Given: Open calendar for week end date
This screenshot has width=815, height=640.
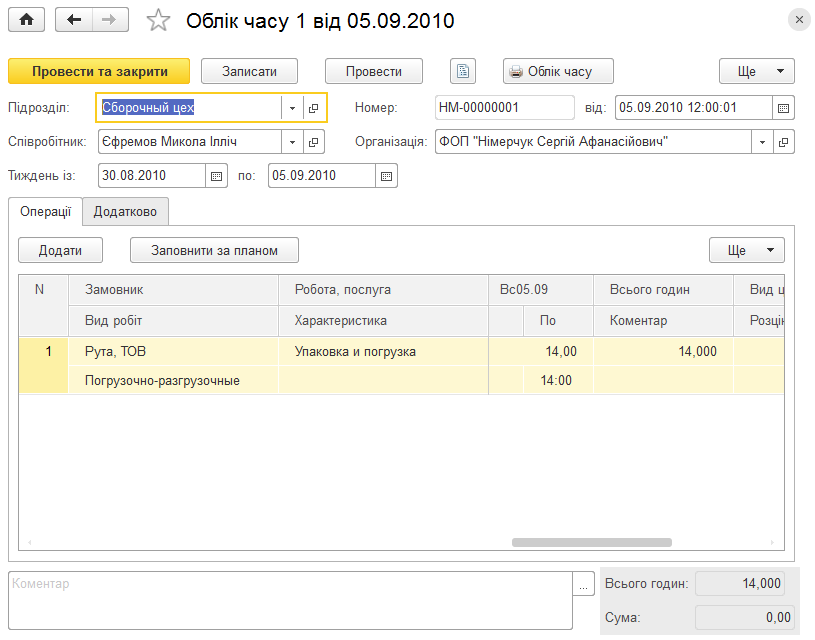Looking at the screenshot, I should point(386,176).
